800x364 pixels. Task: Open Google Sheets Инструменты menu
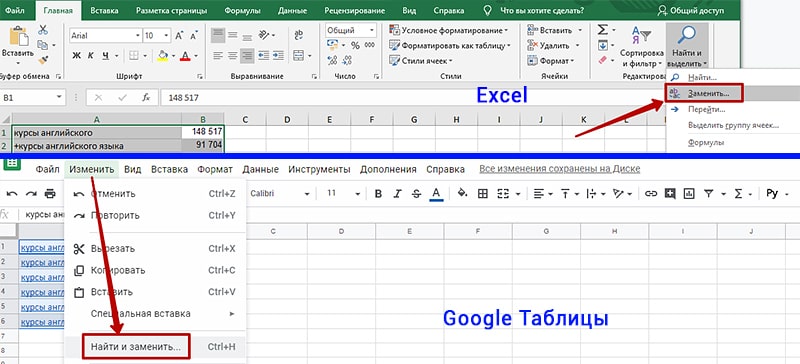point(319,169)
